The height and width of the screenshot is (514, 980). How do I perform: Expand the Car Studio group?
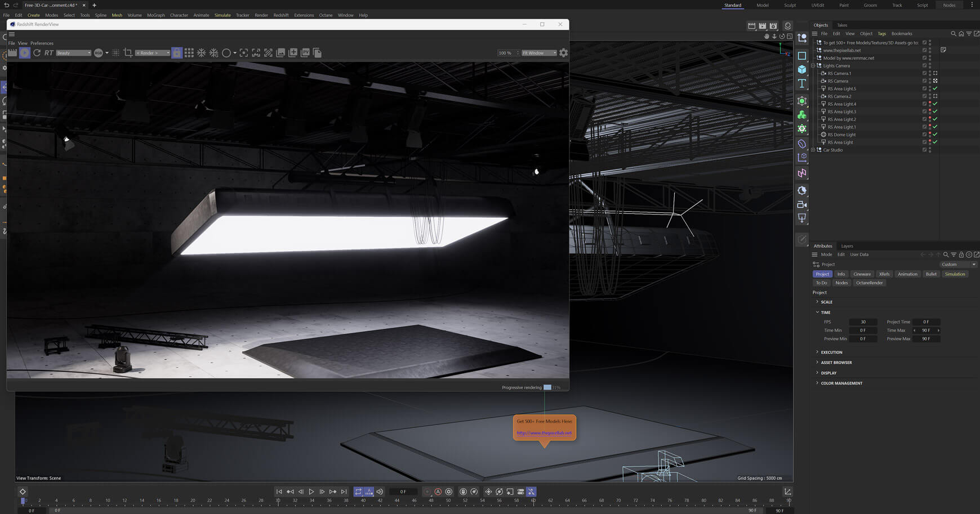tap(813, 150)
